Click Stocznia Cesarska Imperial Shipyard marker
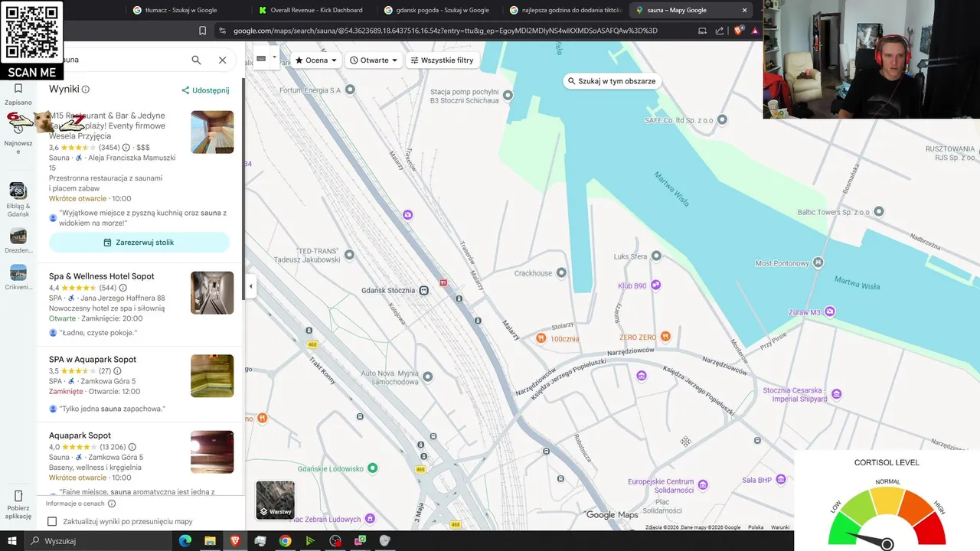The image size is (980, 551). click(x=837, y=394)
